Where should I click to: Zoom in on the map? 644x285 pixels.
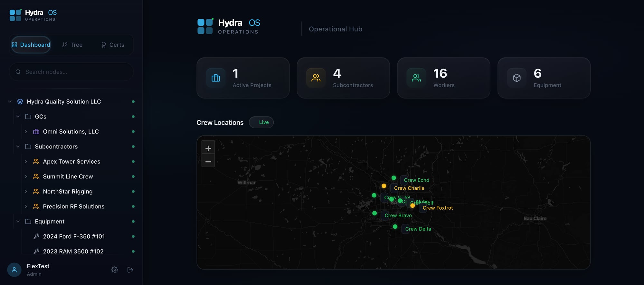(x=208, y=148)
